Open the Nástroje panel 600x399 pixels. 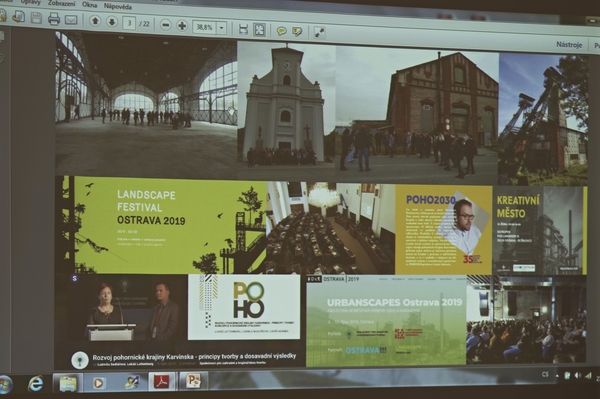point(569,45)
